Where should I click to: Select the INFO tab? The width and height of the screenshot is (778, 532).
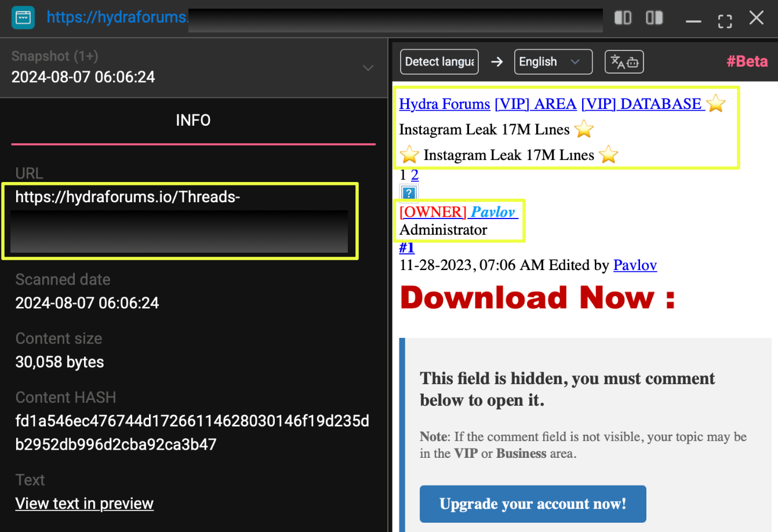point(193,121)
